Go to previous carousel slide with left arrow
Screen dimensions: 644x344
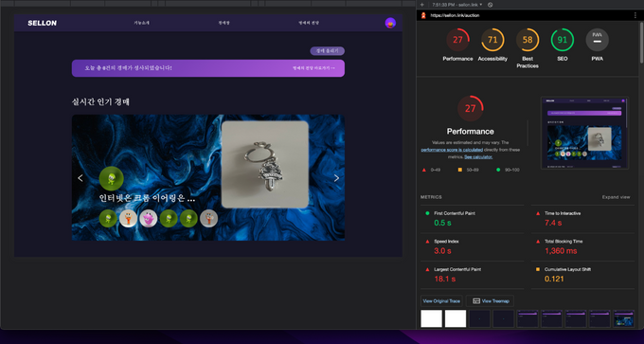pyautogui.click(x=80, y=178)
